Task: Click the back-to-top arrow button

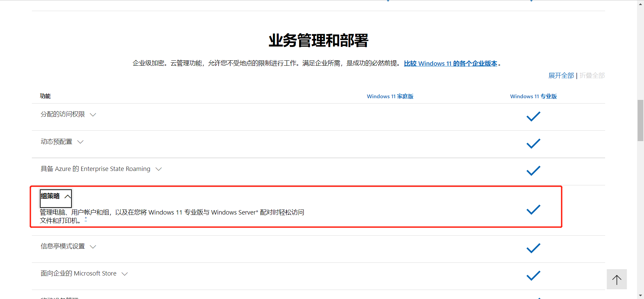Action: click(616, 279)
